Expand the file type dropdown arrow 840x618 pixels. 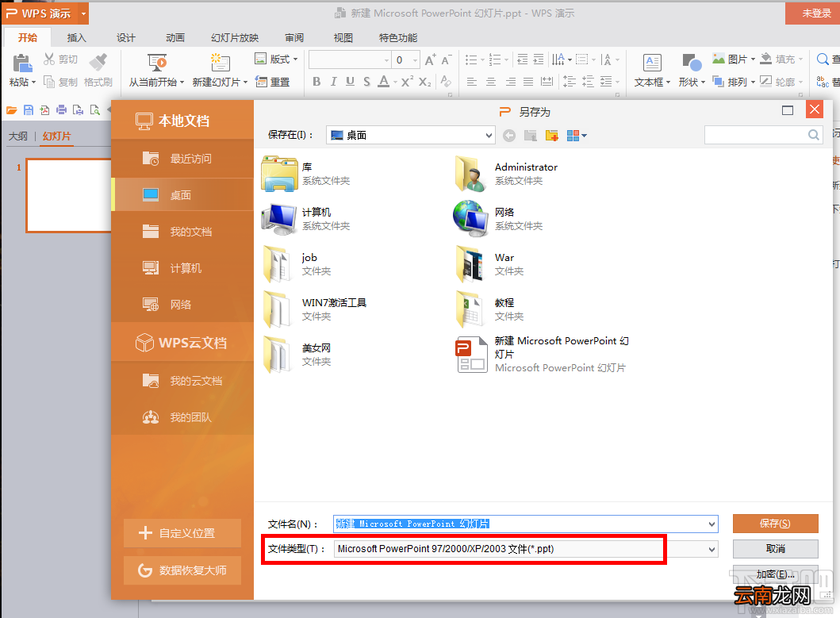click(x=712, y=550)
